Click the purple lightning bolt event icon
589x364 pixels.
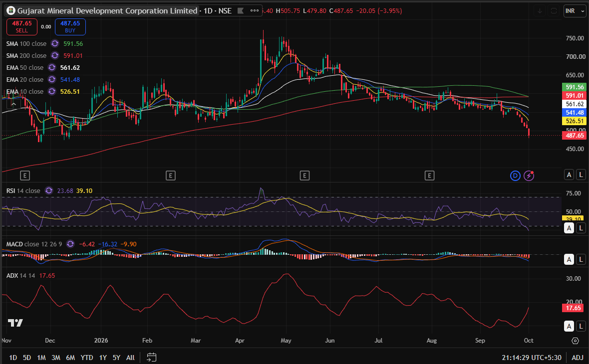click(x=529, y=175)
